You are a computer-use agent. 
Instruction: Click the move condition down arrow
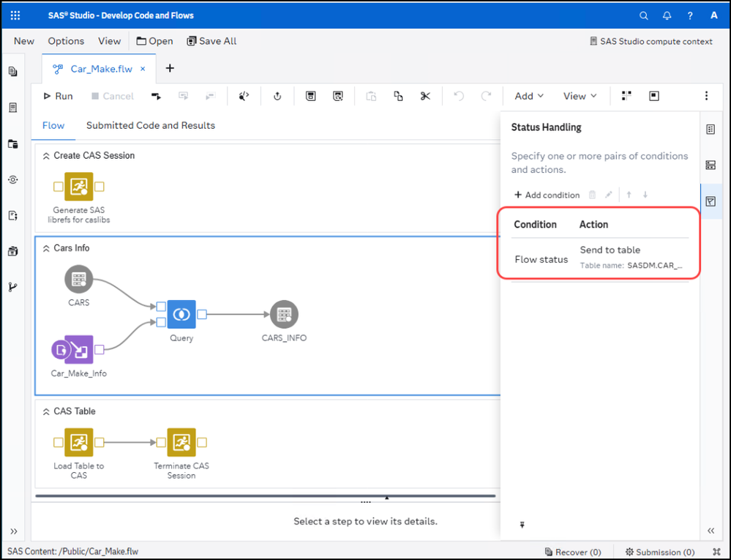tap(645, 195)
